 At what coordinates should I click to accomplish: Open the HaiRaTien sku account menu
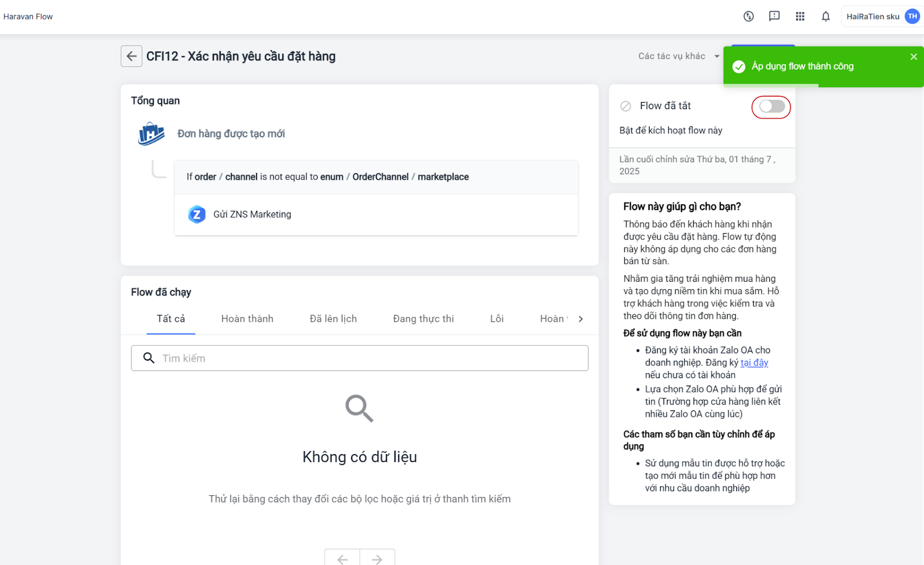[x=881, y=16]
